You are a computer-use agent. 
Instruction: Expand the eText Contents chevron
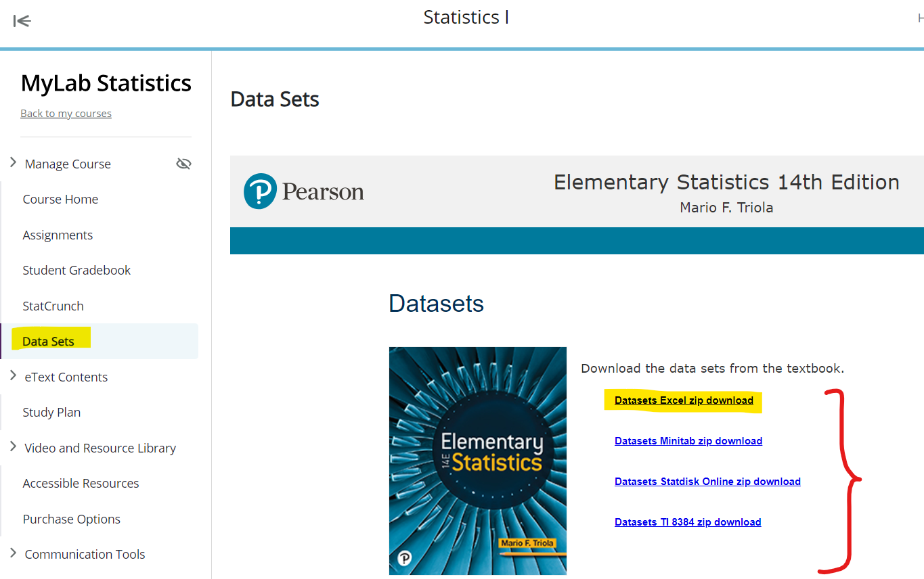13,375
